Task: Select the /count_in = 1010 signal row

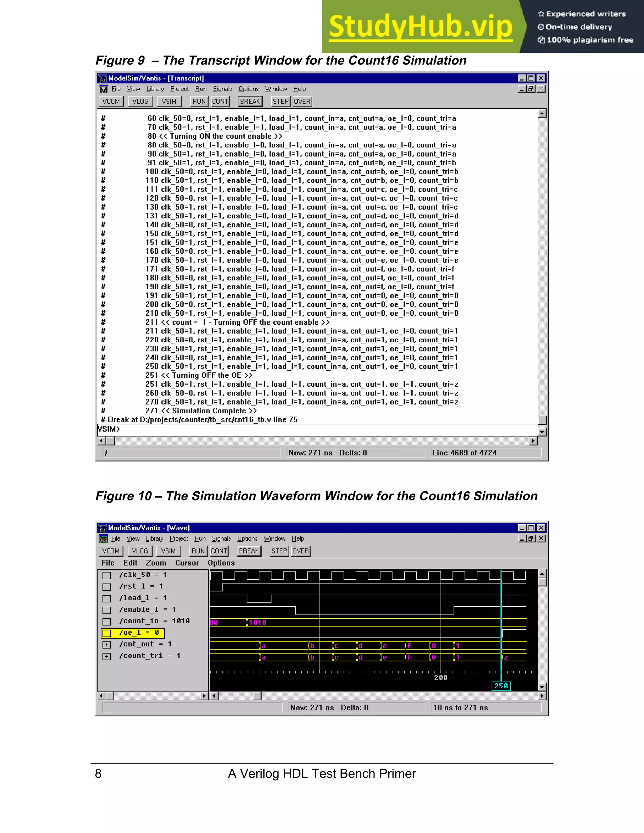Action: coord(154,621)
